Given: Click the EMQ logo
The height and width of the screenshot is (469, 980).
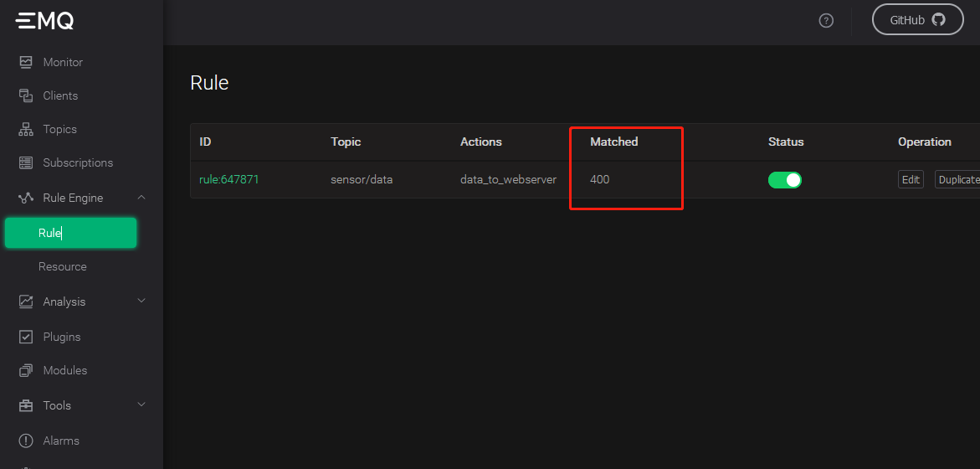Looking at the screenshot, I should point(45,21).
